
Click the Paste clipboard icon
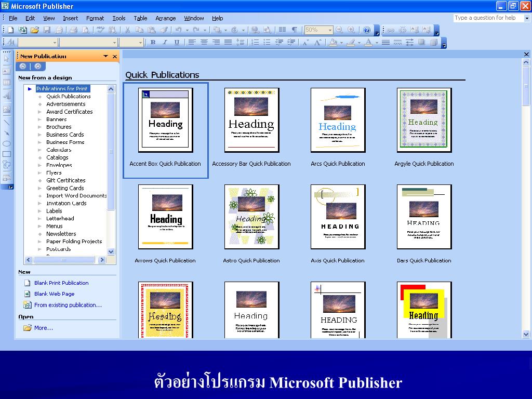[151, 30]
